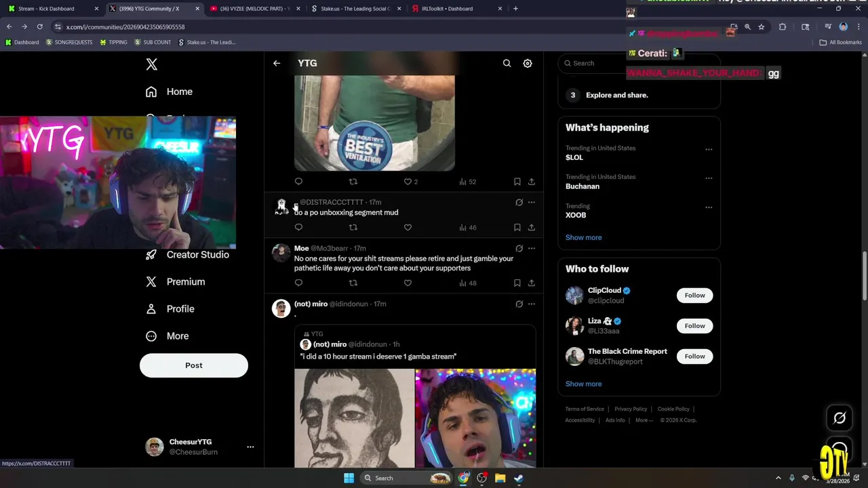Bookmark Moe's post
The width and height of the screenshot is (868, 488).
pyautogui.click(x=517, y=283)
